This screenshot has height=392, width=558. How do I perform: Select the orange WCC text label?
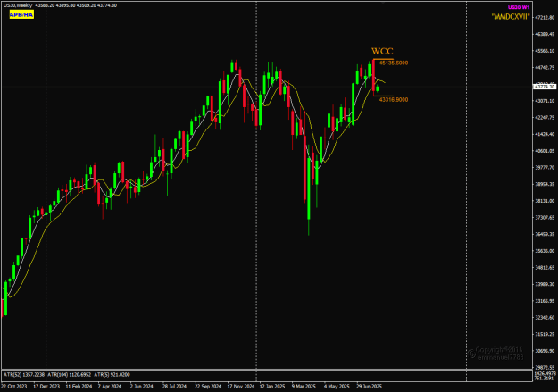(382, 51)
